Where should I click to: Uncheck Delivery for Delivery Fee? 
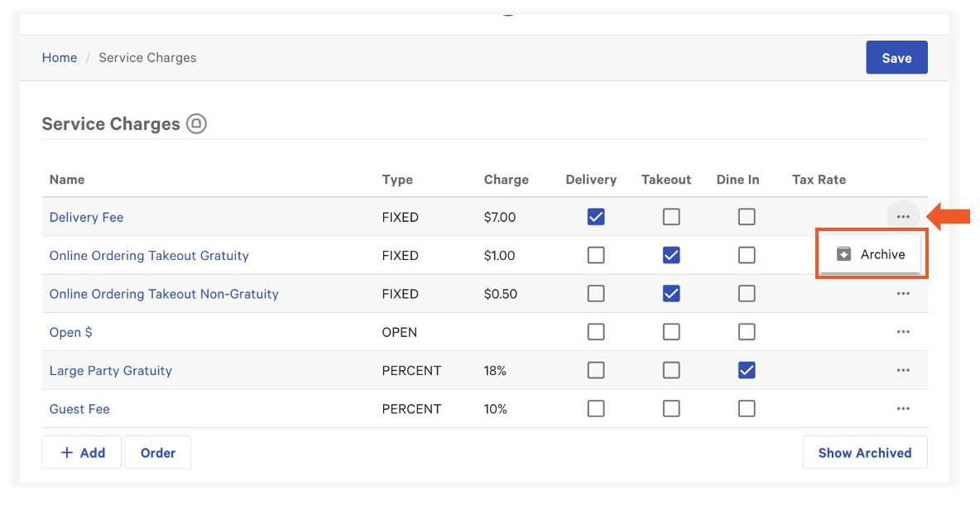(596, 216)
